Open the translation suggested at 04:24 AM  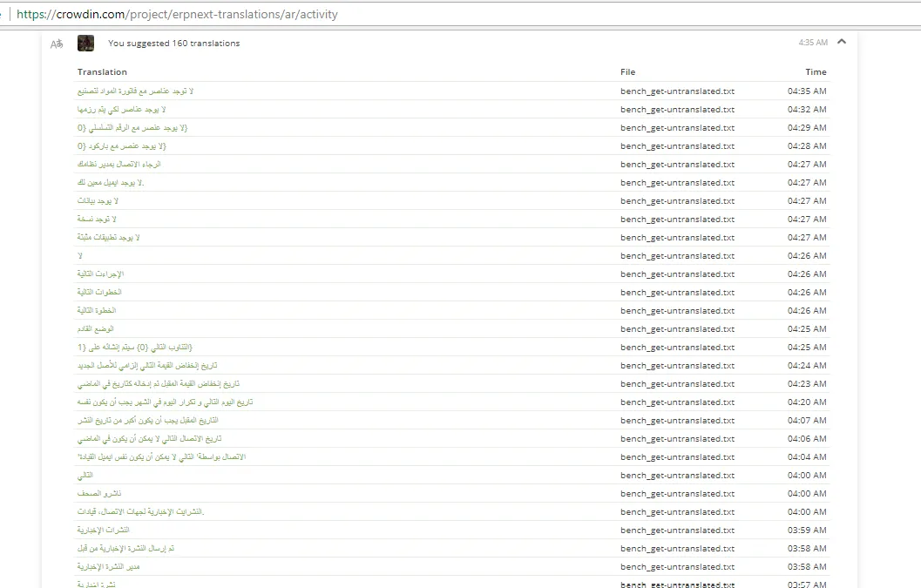(x=147, y=365)
